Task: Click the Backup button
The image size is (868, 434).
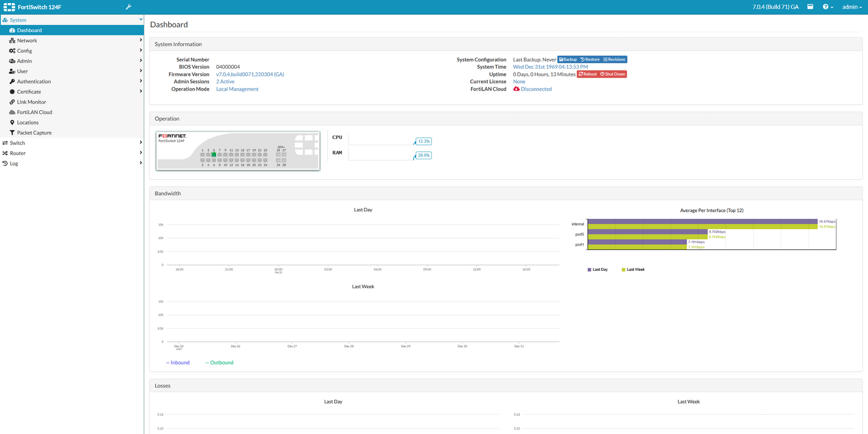Action: point(568,60)
